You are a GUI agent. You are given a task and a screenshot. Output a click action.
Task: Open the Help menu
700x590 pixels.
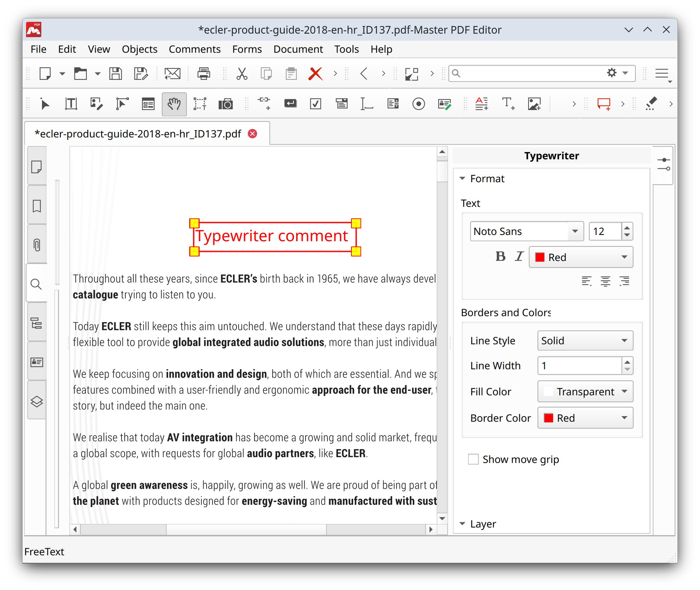click(381, 49)
